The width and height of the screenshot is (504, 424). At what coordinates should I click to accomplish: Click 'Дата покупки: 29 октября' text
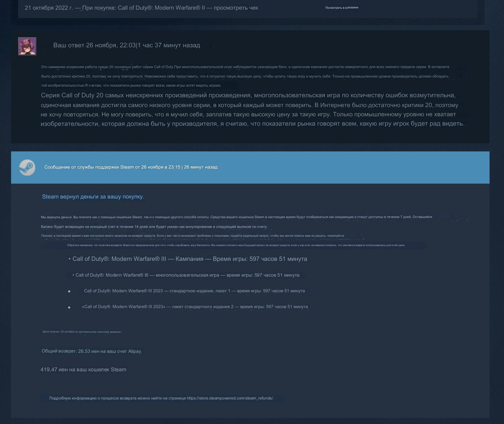[82, 332]
